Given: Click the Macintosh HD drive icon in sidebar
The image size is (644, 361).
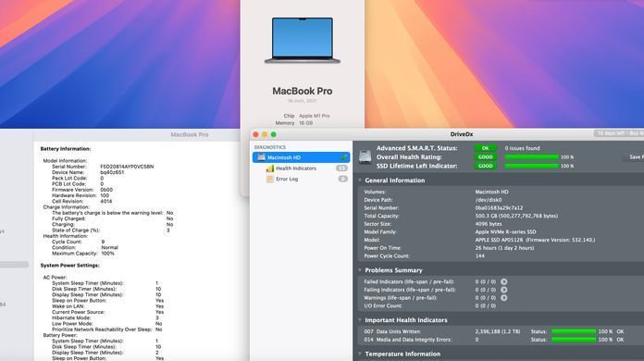Looking at the screenshot, I should click(261, 157).
